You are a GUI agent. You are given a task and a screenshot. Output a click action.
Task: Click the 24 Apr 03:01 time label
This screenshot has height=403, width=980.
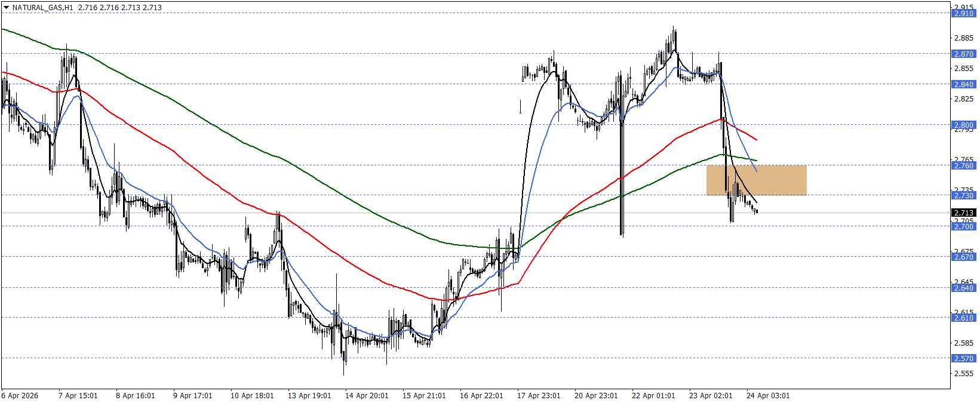[768, 396]
